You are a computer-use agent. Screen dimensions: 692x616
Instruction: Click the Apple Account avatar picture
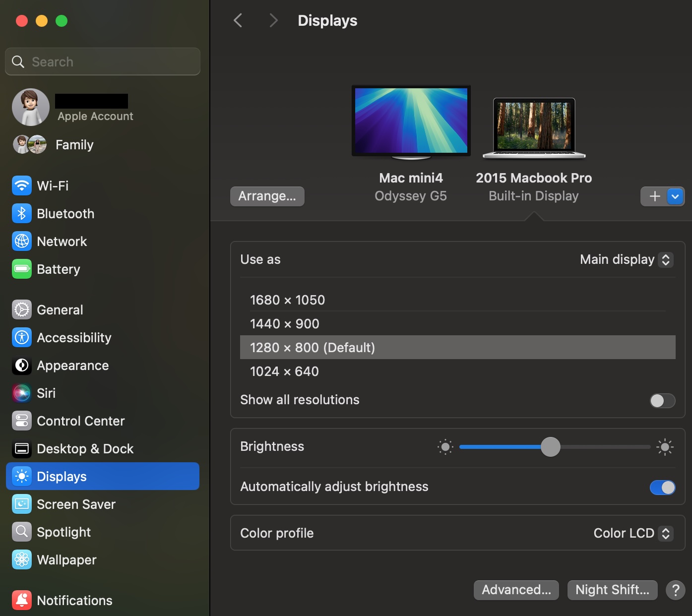31,107
